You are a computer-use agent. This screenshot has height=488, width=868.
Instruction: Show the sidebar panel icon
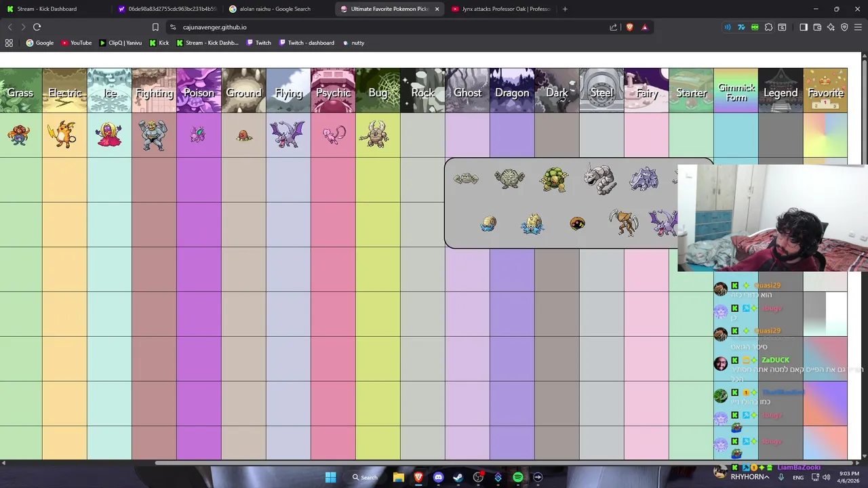pyautogui.click(x=804, y=27)
